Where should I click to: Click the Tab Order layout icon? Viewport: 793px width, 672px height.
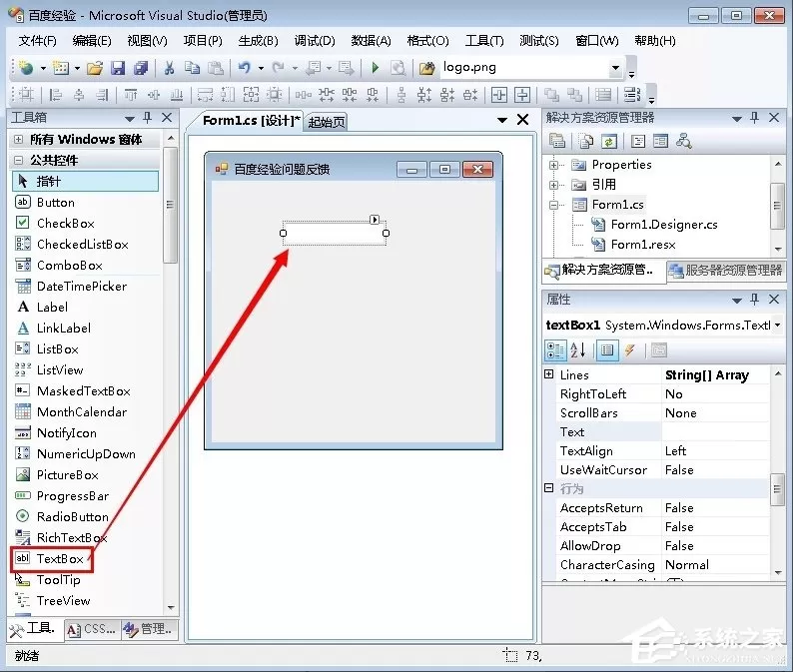tap(631, 95)
